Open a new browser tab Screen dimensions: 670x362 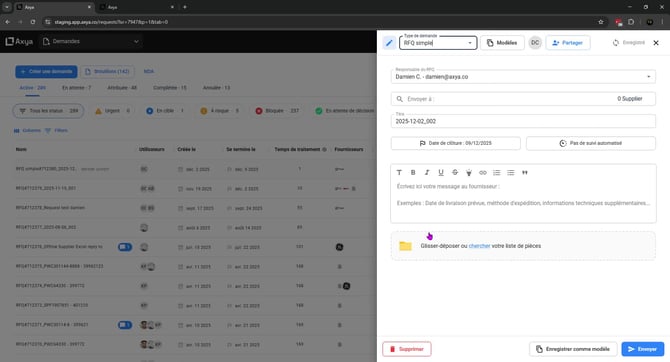point(185,7)
